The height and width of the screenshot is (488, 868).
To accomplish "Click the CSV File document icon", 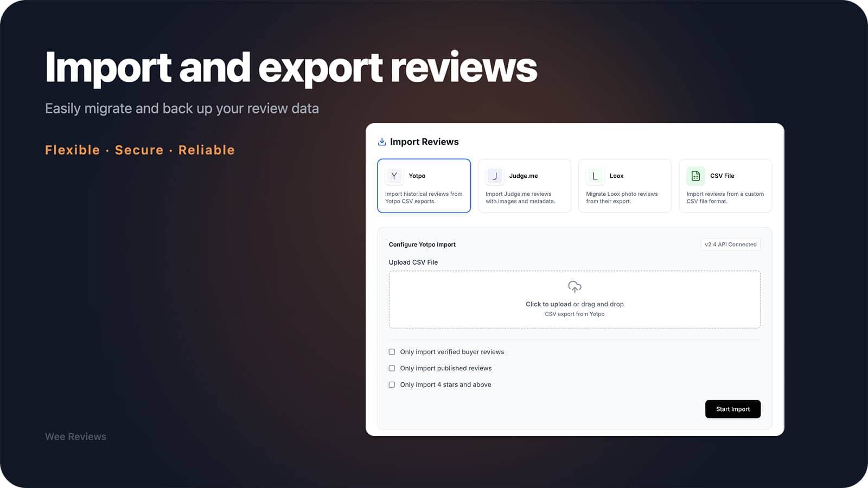I will [695, 176].
